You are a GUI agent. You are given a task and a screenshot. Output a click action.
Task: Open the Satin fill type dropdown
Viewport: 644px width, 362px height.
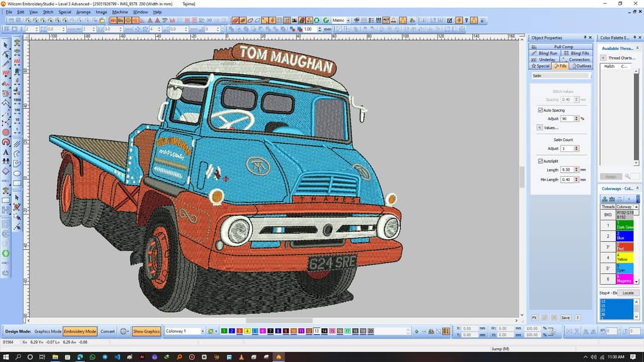click(561, 76)
